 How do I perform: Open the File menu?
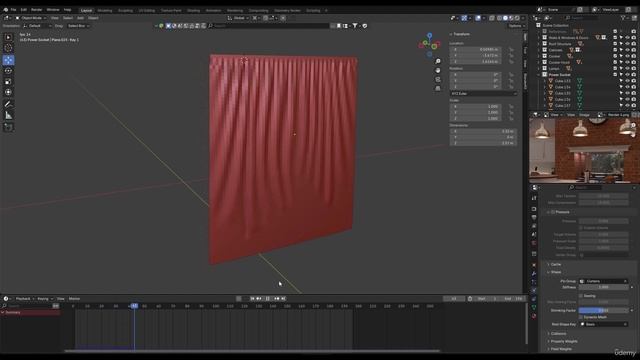tap(13, 10)
